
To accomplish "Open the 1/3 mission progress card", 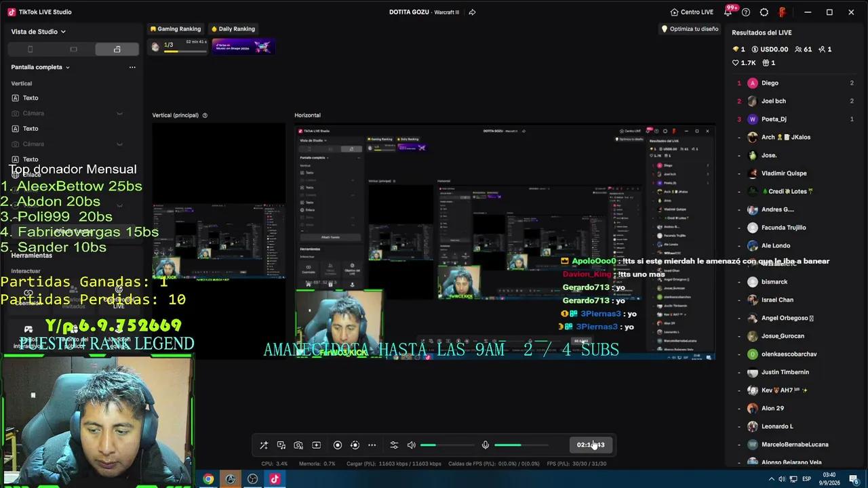I will coord(178,46).
